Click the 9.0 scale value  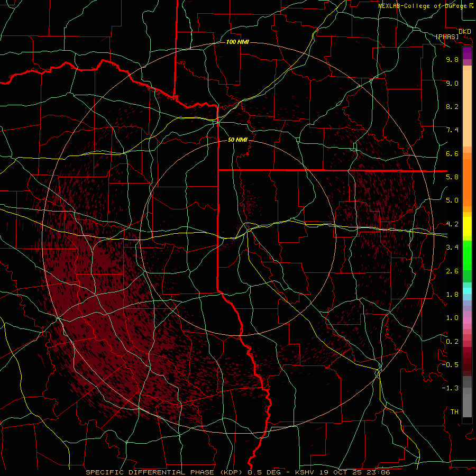click(x=452, y=83)
